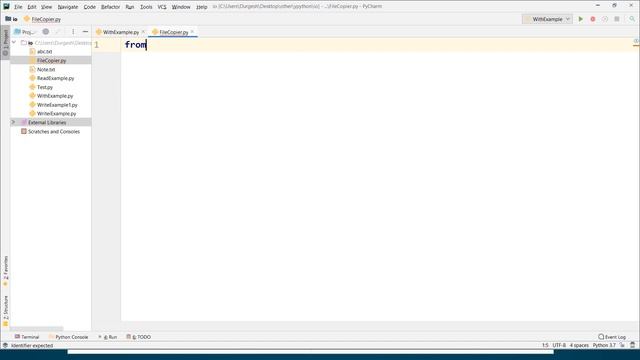This screenshot has width=640, height=360.
Task: Open the Event Log
Action: 612,337
